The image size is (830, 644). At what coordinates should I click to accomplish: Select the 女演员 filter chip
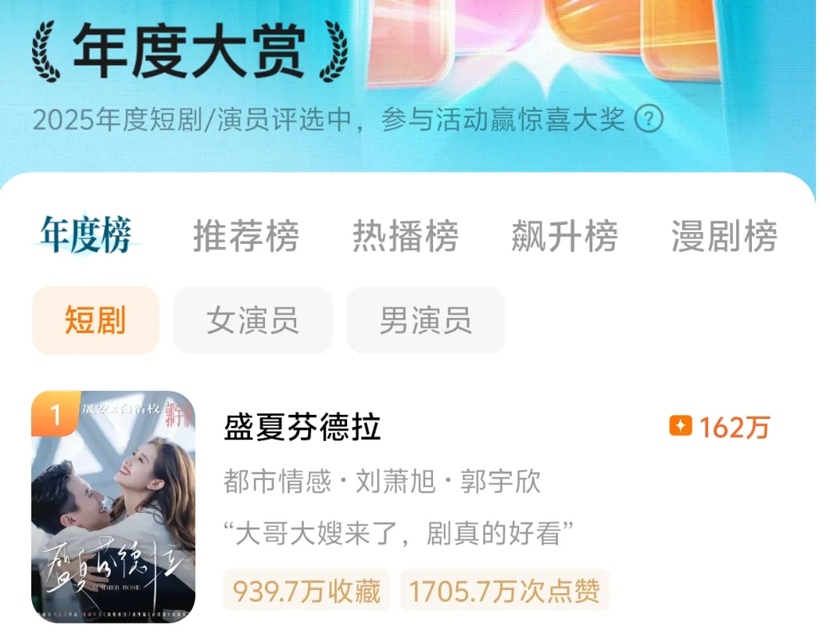click(x=253, y=320)
